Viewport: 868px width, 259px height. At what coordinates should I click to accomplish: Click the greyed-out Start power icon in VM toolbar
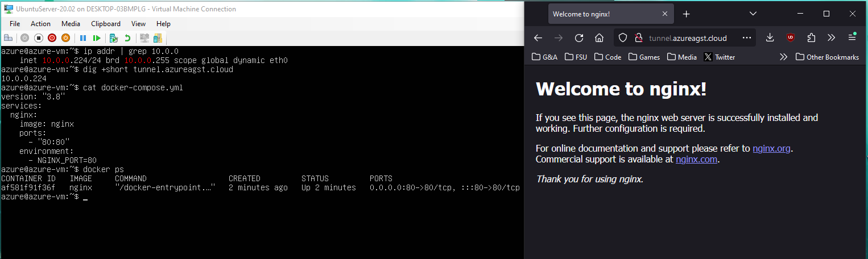coord(25,38)
